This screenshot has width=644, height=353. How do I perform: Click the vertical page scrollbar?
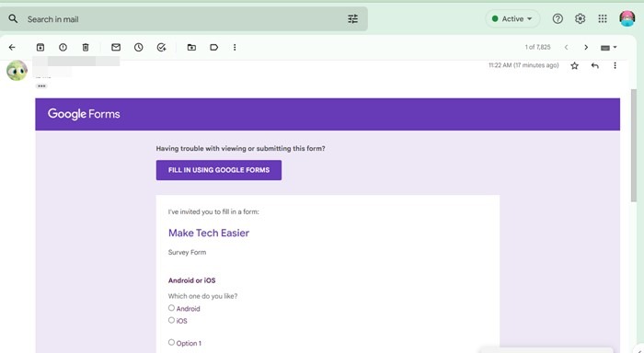635,144
